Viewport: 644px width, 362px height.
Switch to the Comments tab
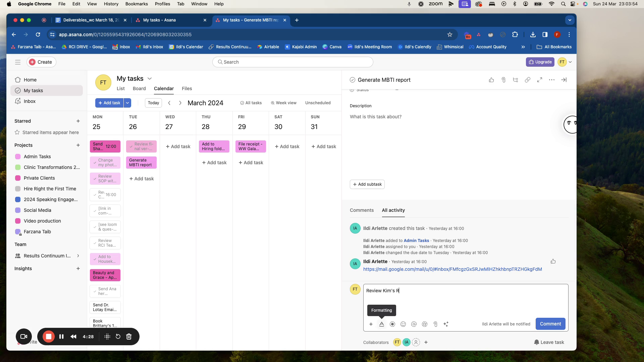point(362,210)
